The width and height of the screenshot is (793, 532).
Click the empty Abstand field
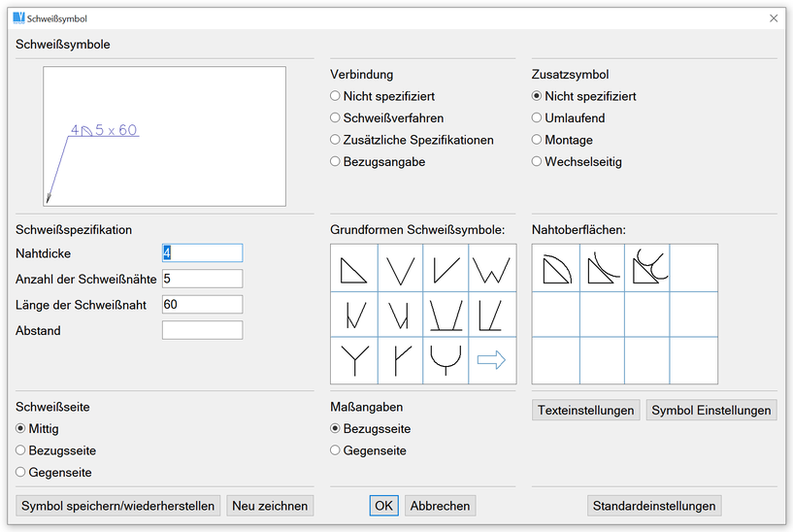pos(202,330)
